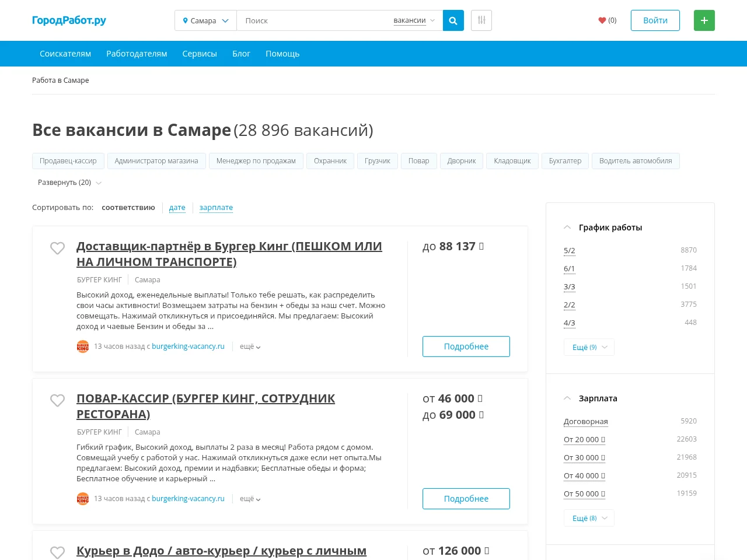
Task: Open Курьер в Додо vacancy title
Action: tap(221, 551)
